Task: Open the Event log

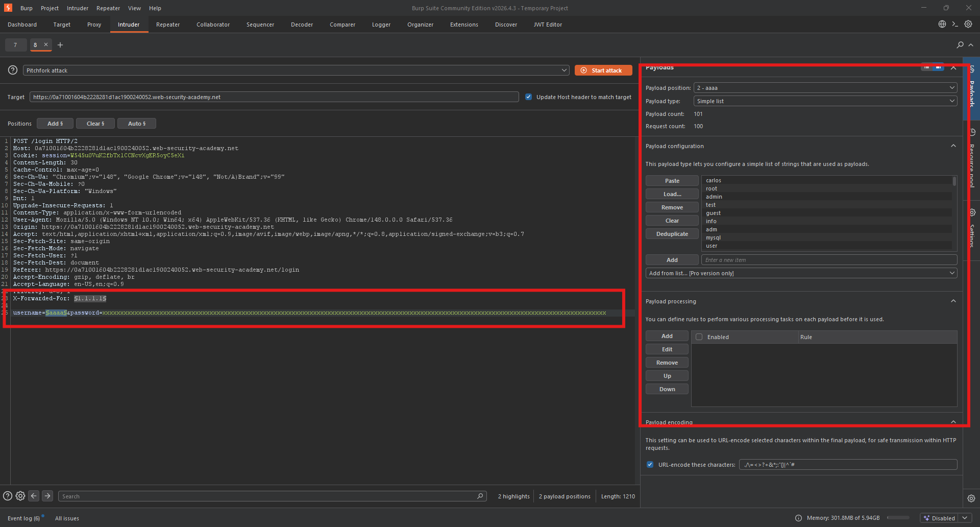Action: (23, 518)
